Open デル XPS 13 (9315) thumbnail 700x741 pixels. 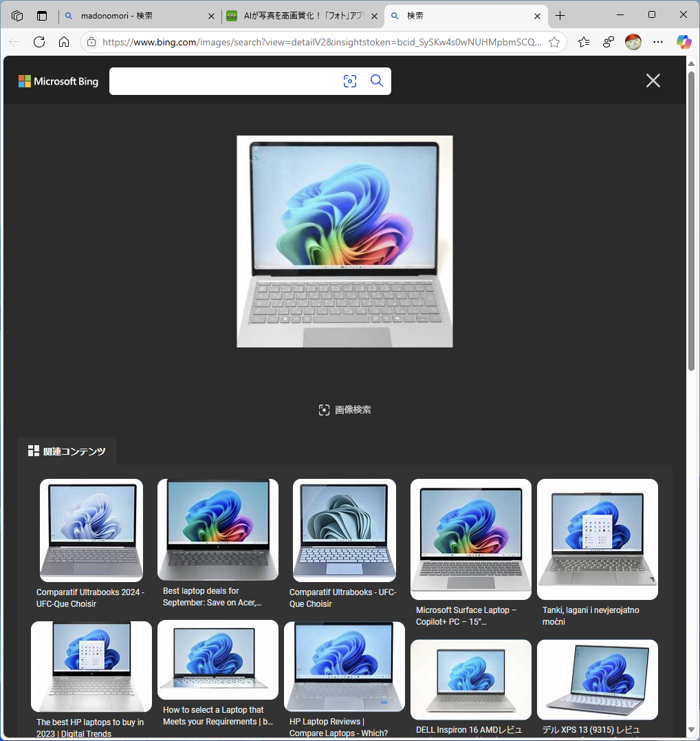click(x=598, y=680)
